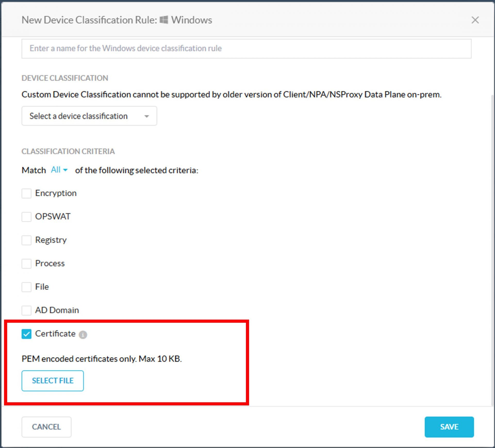Click the Certificate label text
Screen dimensions: 495x448
click(55, 334)
